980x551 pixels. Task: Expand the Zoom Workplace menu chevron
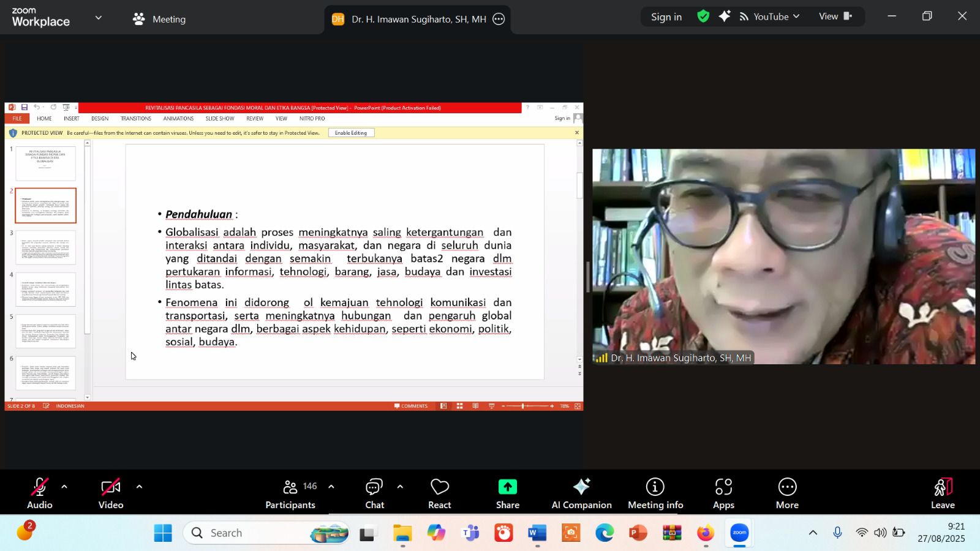[x=98, y=18]
